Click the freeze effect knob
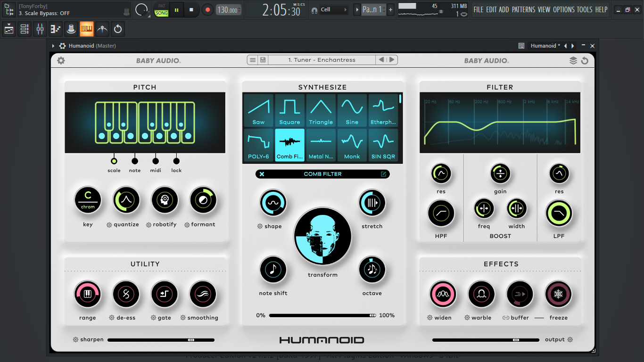644x362 pixels. (558, 294)
